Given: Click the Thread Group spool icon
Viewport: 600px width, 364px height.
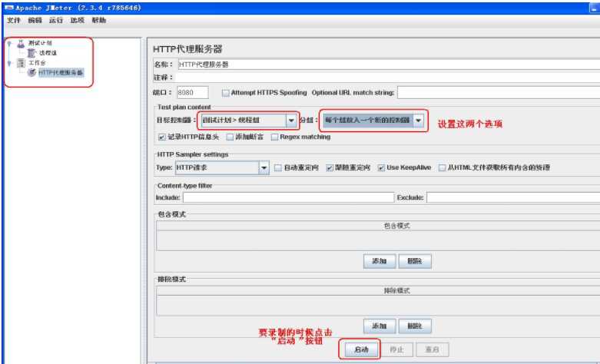Looking at the screenshot, I should click(31, 53).
